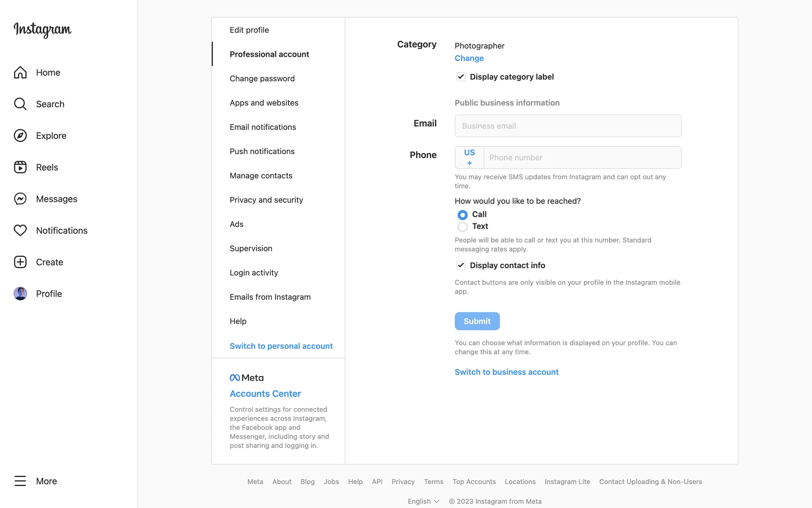
Task: Select the Text radio option
Action: 463,227
